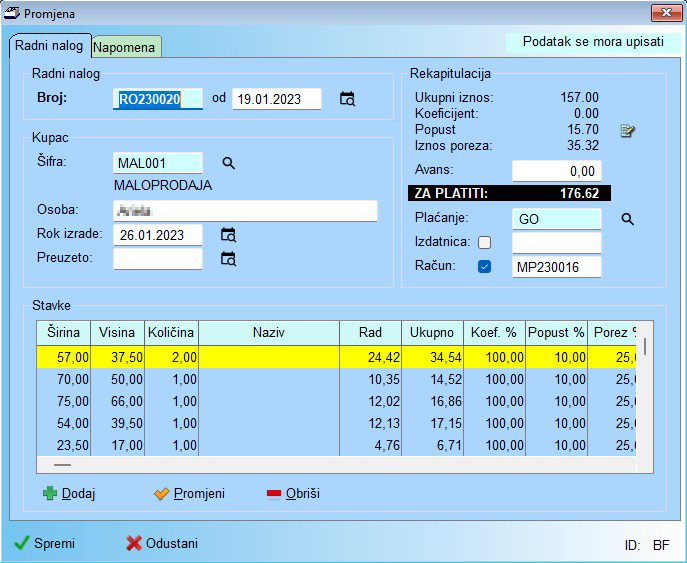Enable the Izdatnica checkbox

click(x=485, y=243)
